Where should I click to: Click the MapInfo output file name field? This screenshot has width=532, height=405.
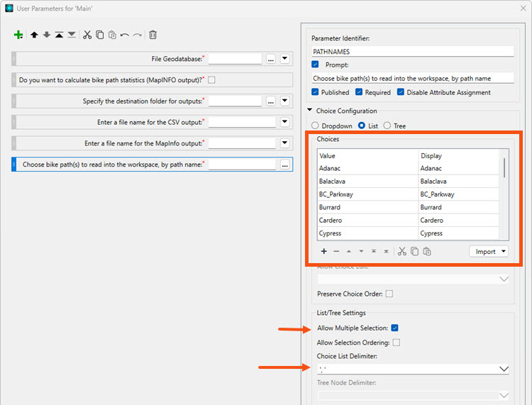[242, 143]
